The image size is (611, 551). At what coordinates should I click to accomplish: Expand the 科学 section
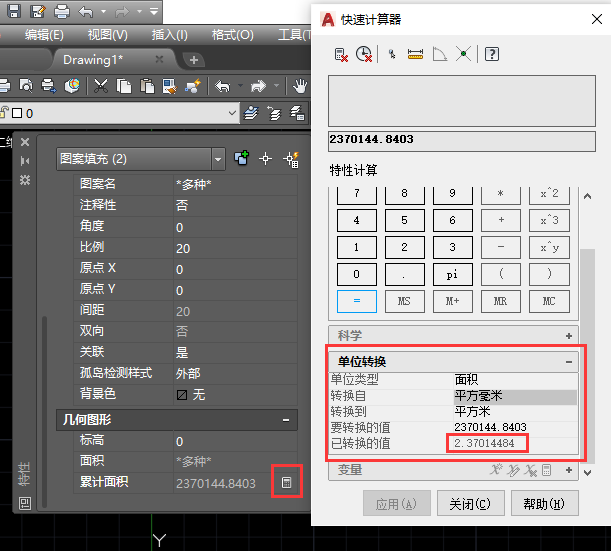point(569,336)
